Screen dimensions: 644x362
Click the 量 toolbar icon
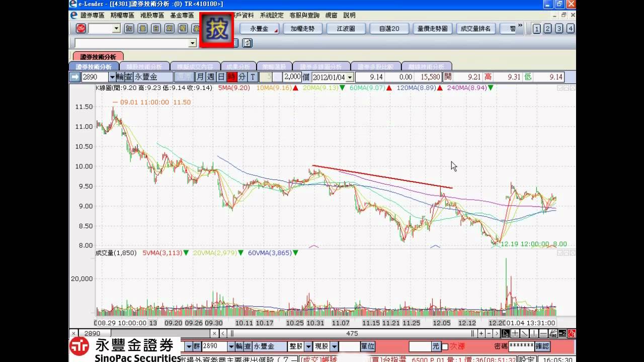click(142, 28)
